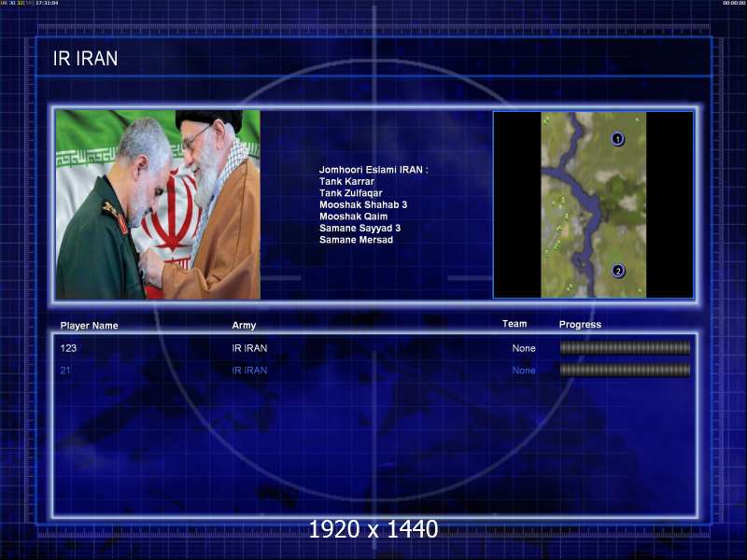Select player name 123
Image resolution: width=747 pixels, height=560 pixels.
point(68,348)
